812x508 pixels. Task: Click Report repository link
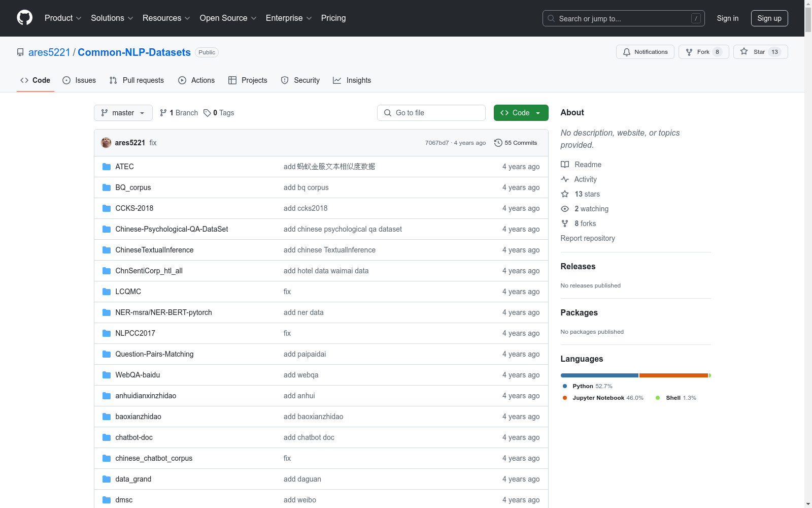(x=588, y=238)
